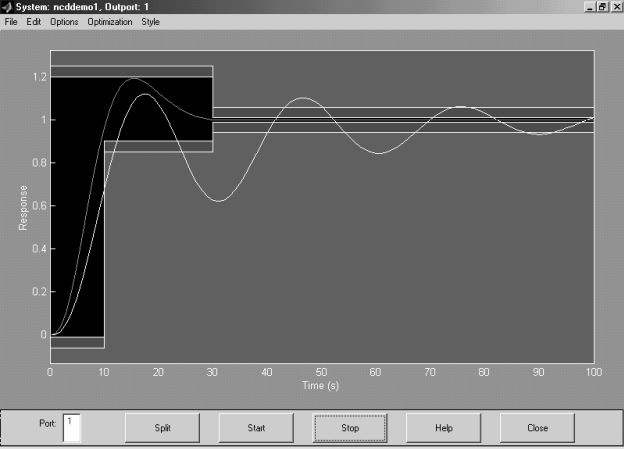The image size is (624, 449).
Task: Click the 'Response' y-axis label
Action: [23, 208]
